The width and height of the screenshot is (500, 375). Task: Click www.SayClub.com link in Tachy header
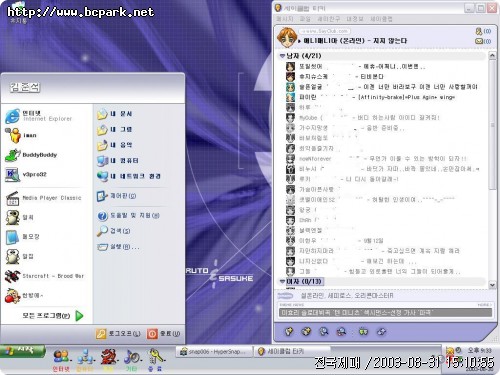click(x=324, y=31)
